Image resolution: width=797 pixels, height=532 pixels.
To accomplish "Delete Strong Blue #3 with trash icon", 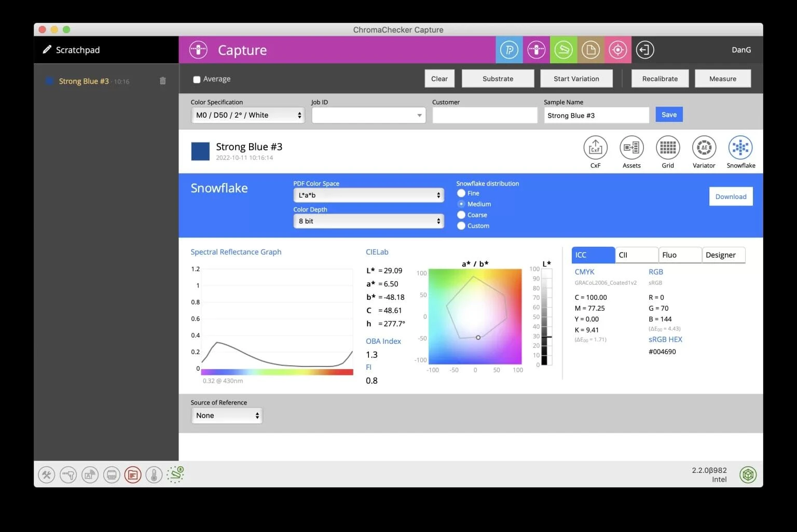I will click(162, 81).
